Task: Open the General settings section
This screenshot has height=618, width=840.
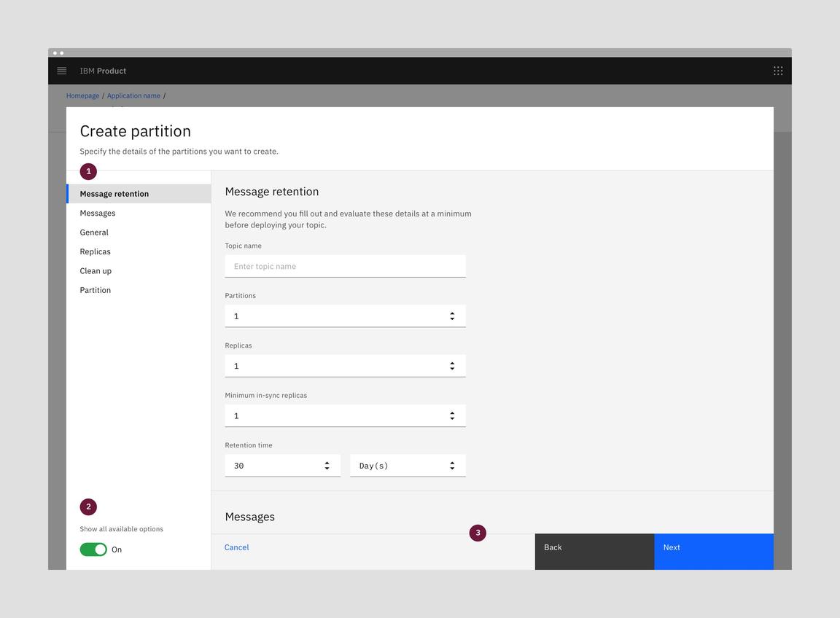Action: click(x=93, y=232)
